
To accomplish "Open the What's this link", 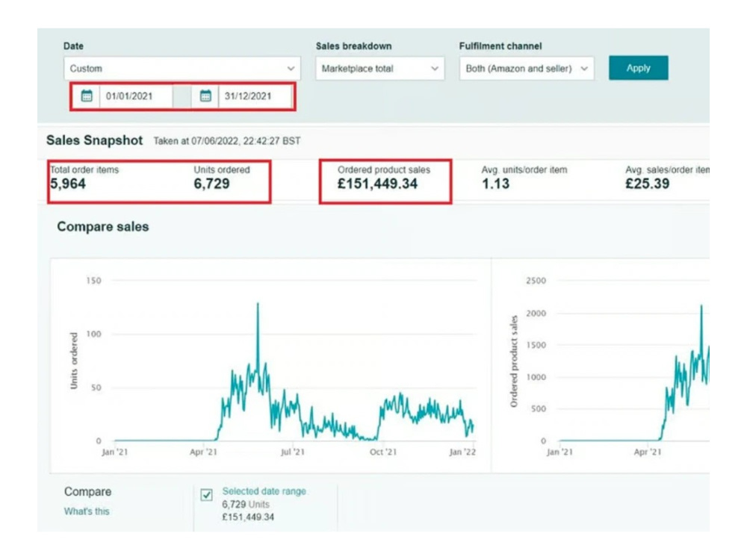I will coord(87,511).
